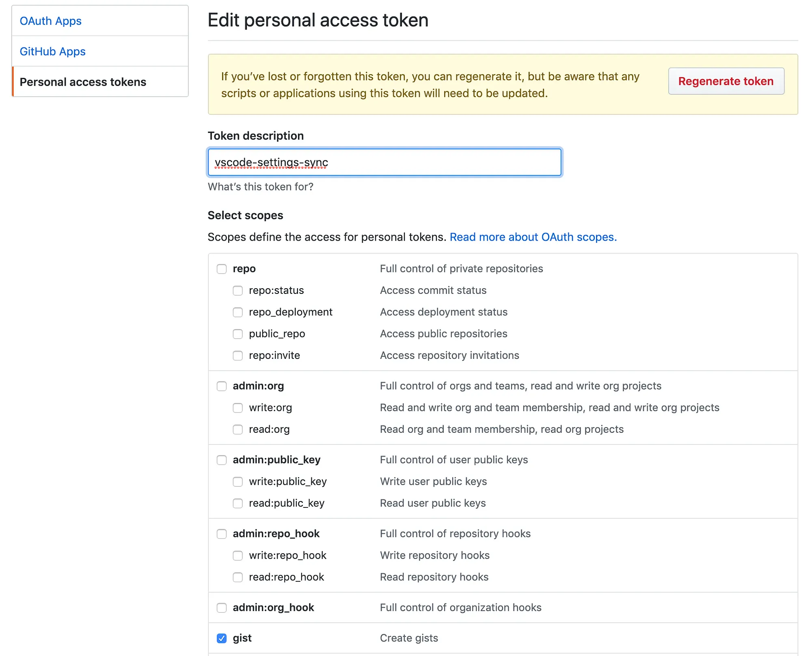The height and width of the screenshot is (656, 812).
Task: Enable repo_deployment access
Action: tap(238, 312)
